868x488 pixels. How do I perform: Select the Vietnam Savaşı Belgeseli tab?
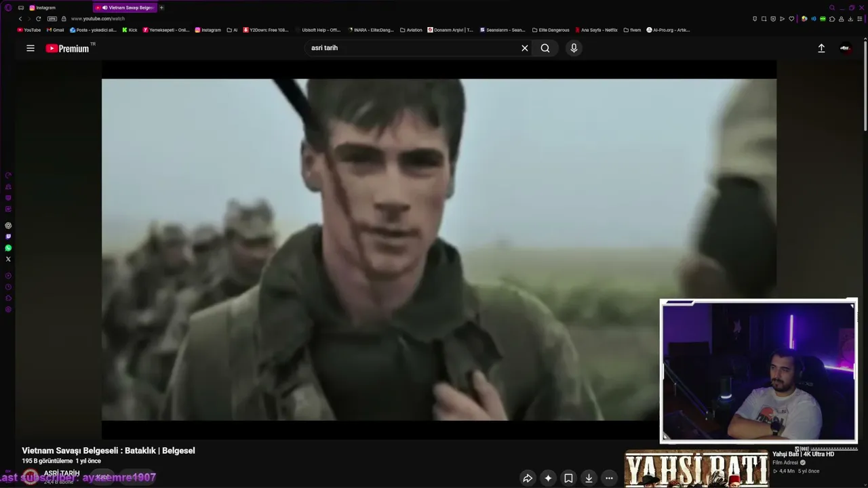pos(125,7)
